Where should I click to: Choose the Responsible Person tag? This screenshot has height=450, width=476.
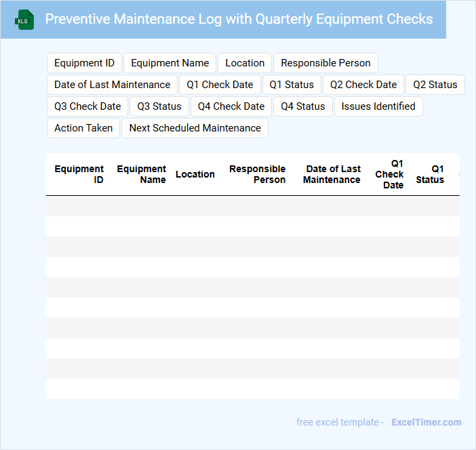tap(325, 63)
